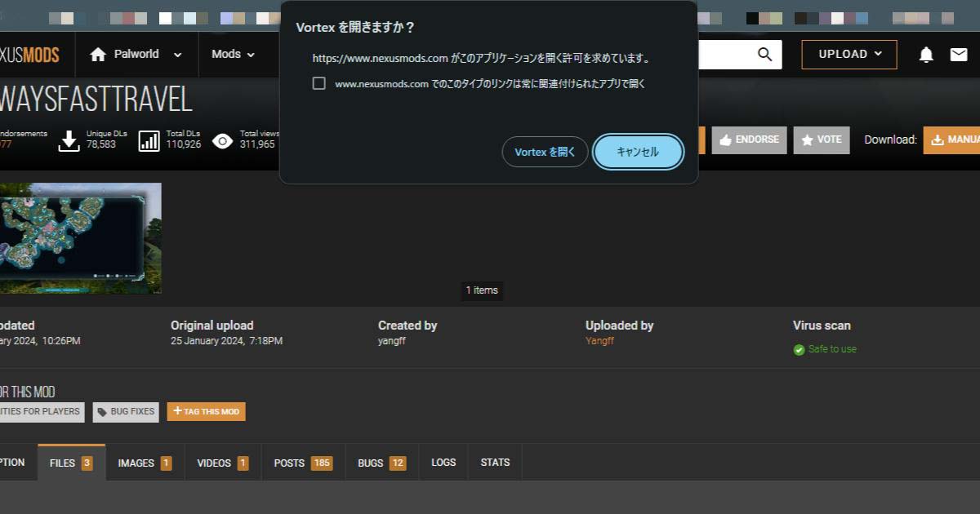This screenshot has height=514, width=980.
Task: Click the '1 items' gallery label
Action: [482, 290]
